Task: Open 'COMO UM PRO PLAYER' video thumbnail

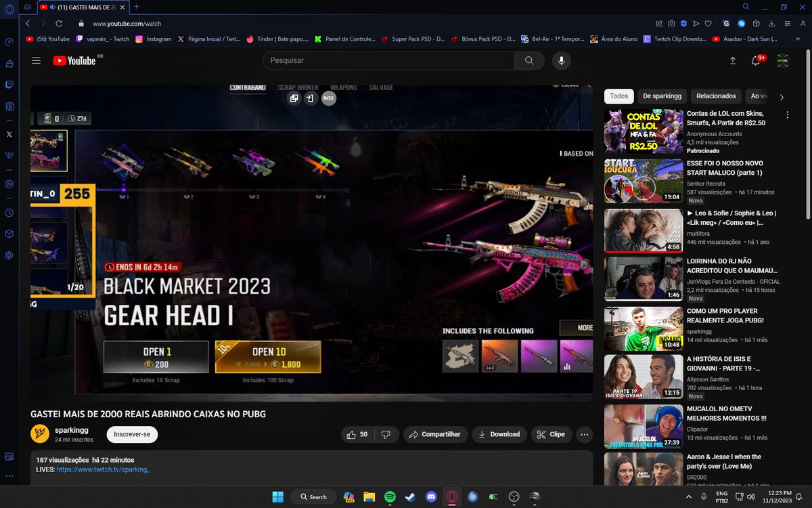Action: click(644, 329)
